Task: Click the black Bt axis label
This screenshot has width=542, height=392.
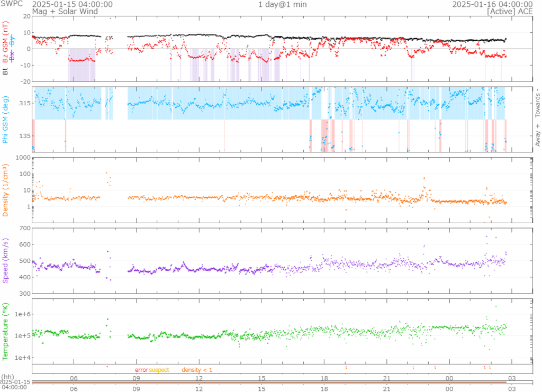Action: 6,69
